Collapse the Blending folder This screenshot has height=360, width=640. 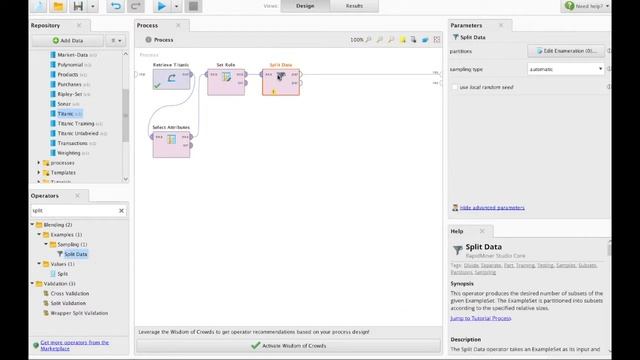point(32,224)
